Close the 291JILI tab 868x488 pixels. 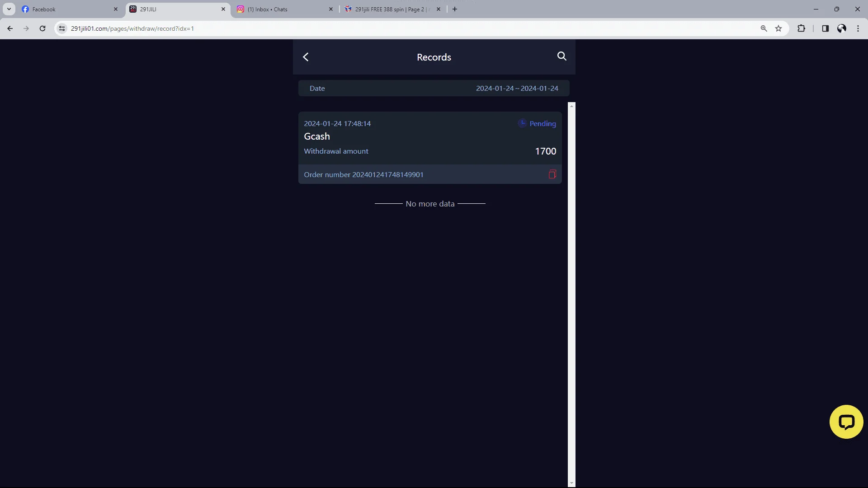coord(223,9)
